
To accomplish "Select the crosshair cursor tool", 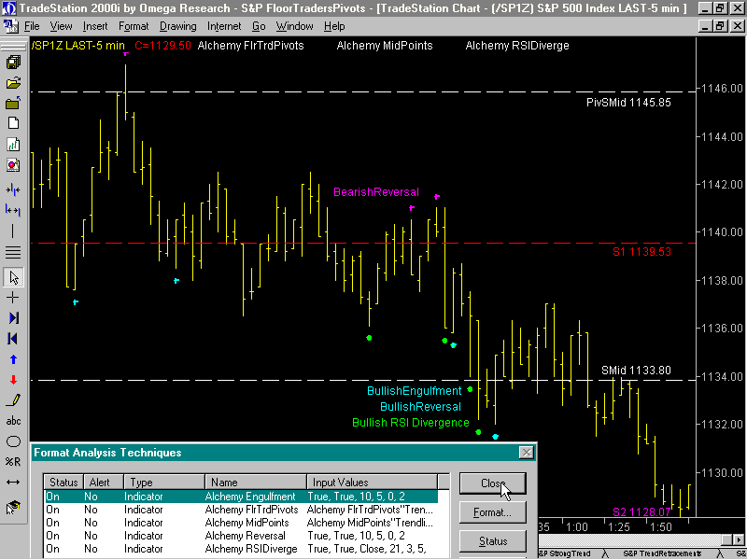I will (13, 298).
